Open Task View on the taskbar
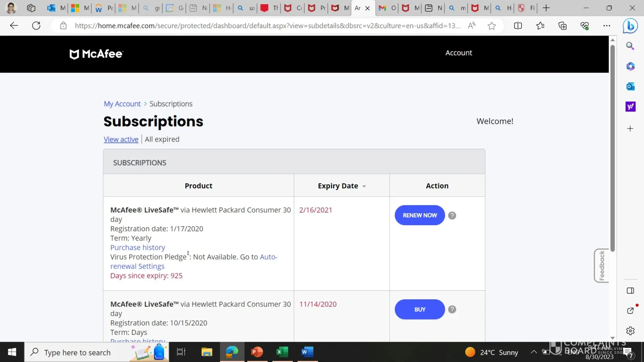644x362 pixels. (181, 352)
